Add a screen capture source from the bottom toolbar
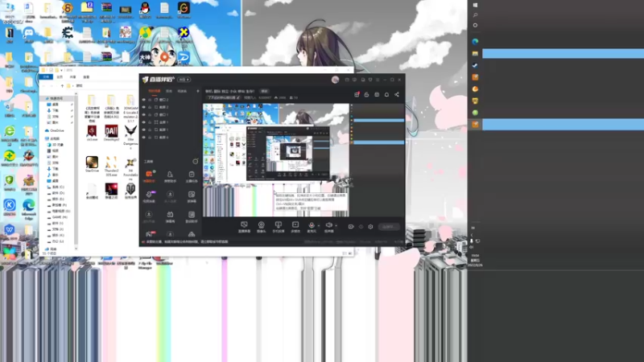The width and height of the screenshot is (644, 362). click(x=244, y=227)
